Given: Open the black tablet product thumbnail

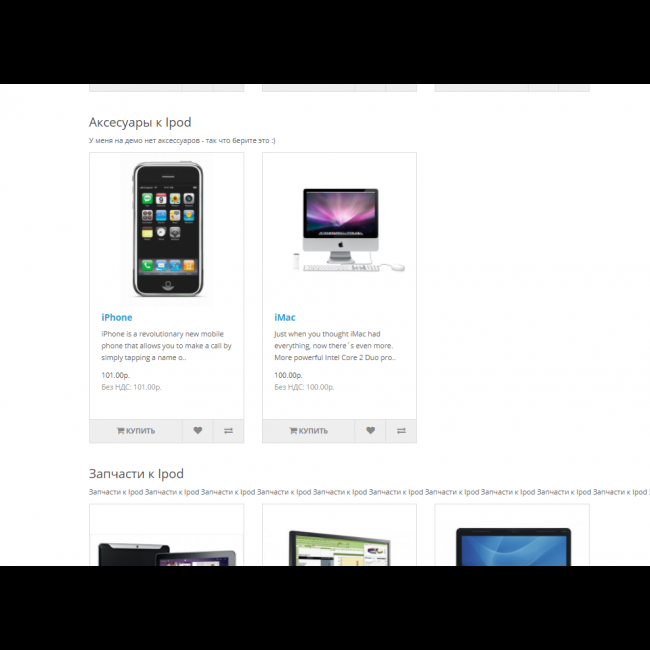Looking at the screenshot, I should tap(167, 553).
